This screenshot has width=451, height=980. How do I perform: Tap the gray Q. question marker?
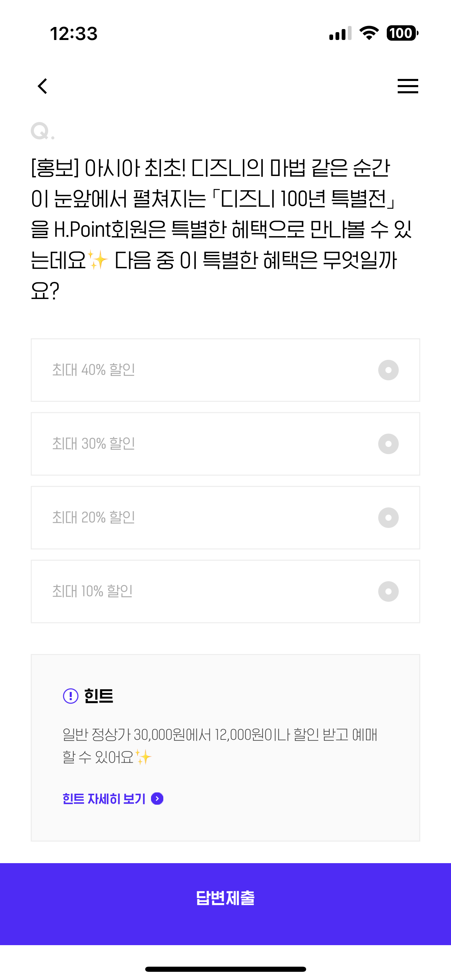pyautogui.click(x=43, y=131)
